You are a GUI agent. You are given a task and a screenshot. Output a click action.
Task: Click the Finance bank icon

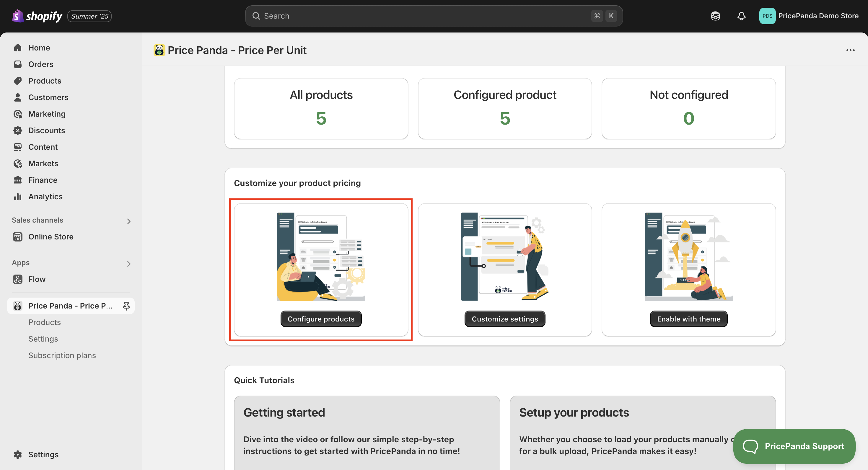[x=18, y=179]
